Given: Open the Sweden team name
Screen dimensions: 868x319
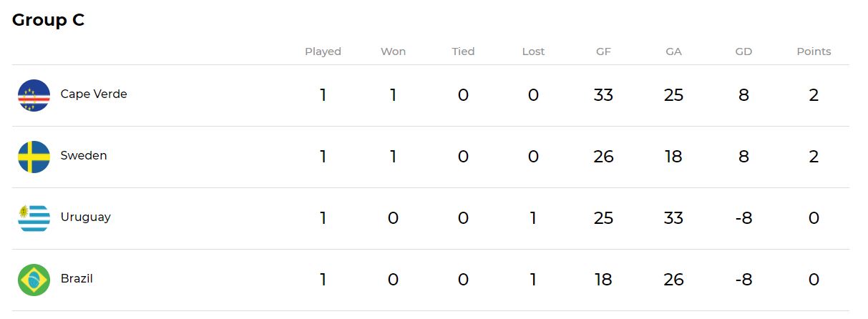Looking at the screenshot, I should tap(84, 155).
